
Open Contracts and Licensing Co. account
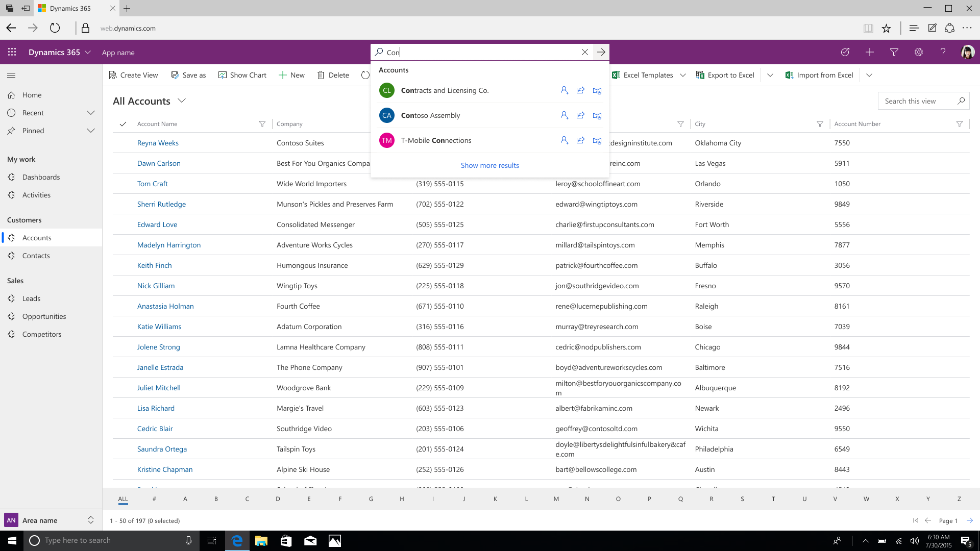coord(446,89)
